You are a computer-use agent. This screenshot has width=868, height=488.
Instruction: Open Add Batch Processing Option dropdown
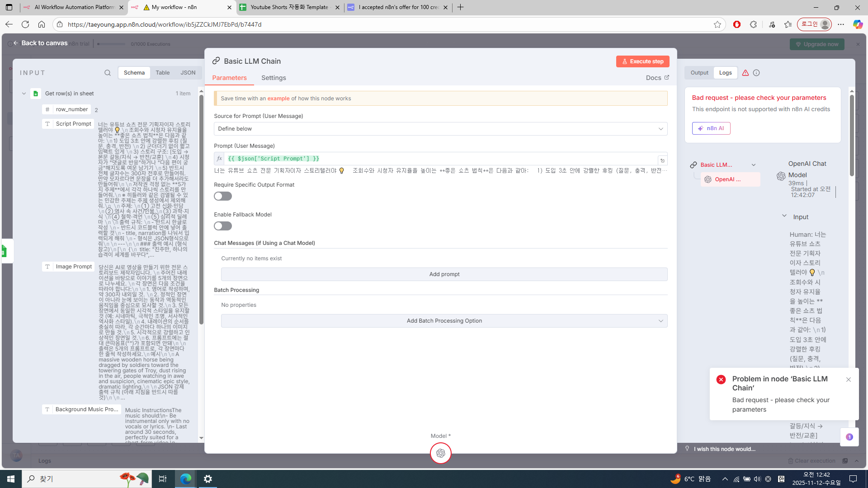click(444, 321)
